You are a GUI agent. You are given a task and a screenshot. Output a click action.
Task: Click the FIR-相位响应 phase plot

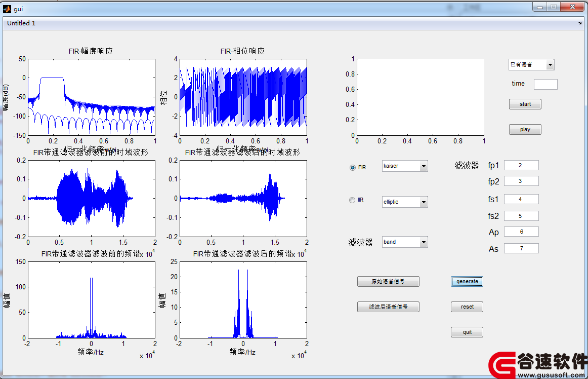[x=243, y=97]
